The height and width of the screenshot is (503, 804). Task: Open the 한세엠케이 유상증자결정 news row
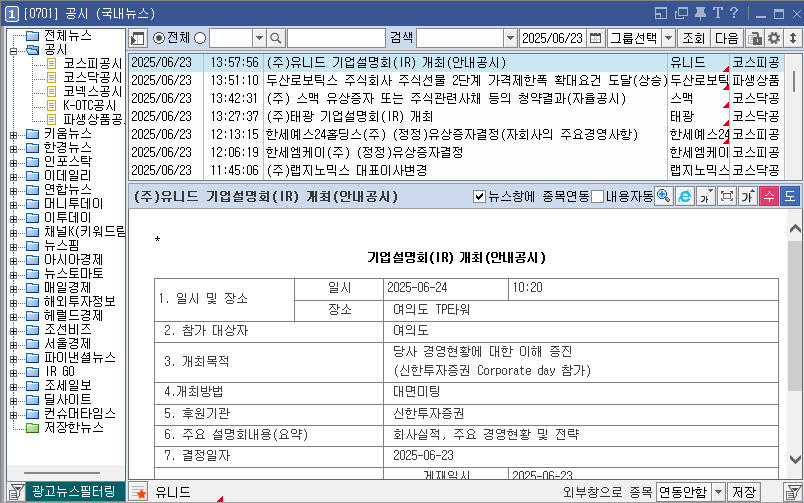click(456, 152)
